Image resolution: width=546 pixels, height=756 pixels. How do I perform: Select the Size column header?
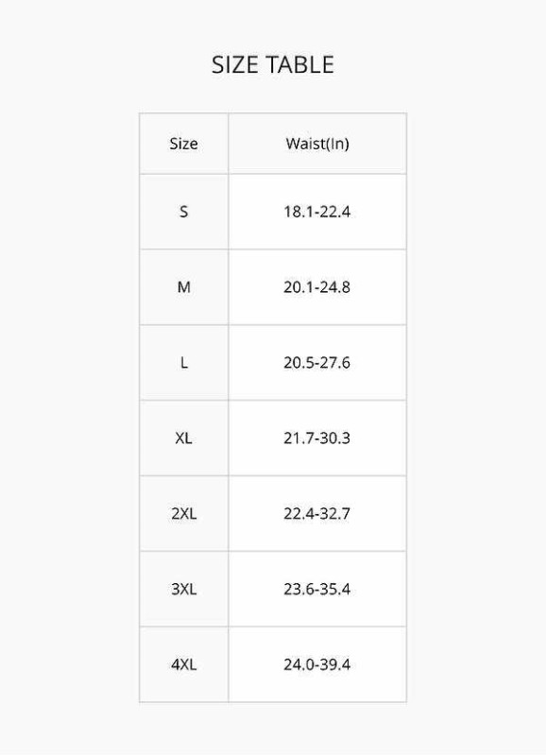point(183,144)
